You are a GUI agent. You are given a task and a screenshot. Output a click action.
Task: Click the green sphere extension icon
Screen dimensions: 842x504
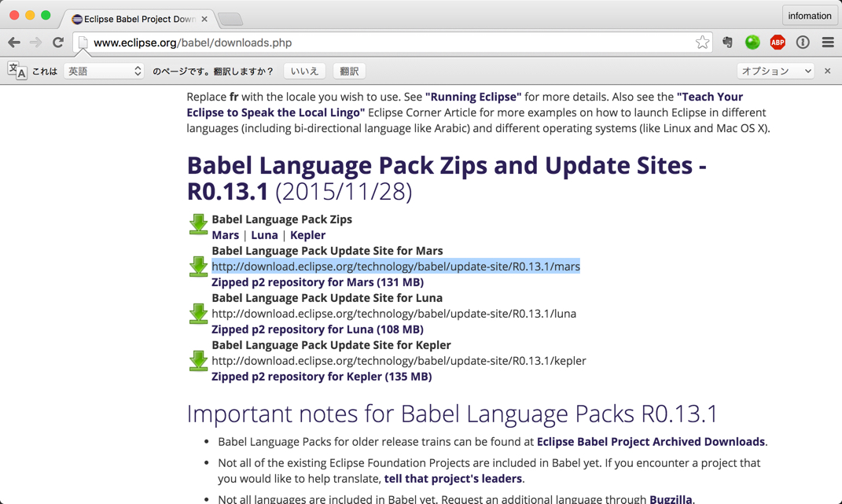click(x=752, y=42)
